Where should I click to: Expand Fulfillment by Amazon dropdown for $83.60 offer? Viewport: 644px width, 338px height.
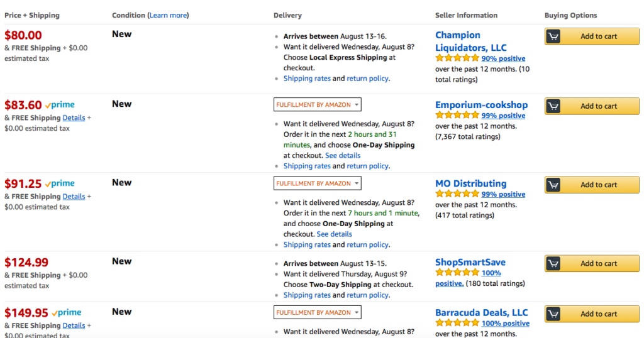point(318,104)
